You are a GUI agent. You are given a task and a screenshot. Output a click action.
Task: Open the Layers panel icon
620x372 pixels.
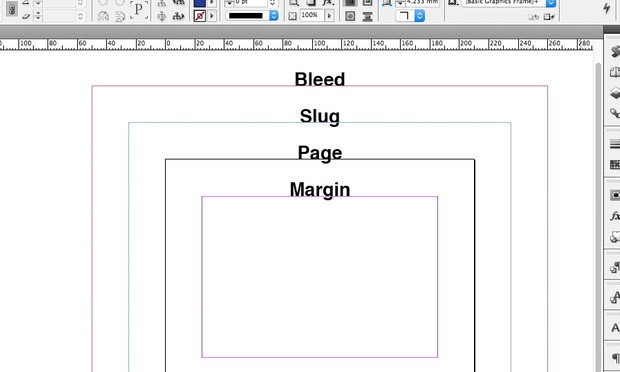[x=614, y=93]
